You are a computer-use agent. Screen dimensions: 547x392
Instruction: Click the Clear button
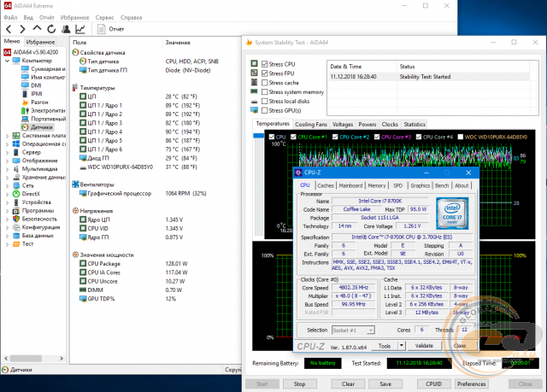coord(348,384)
